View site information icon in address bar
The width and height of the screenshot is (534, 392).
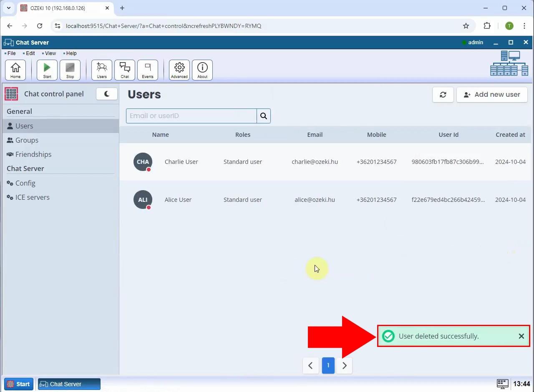point(58,26)
